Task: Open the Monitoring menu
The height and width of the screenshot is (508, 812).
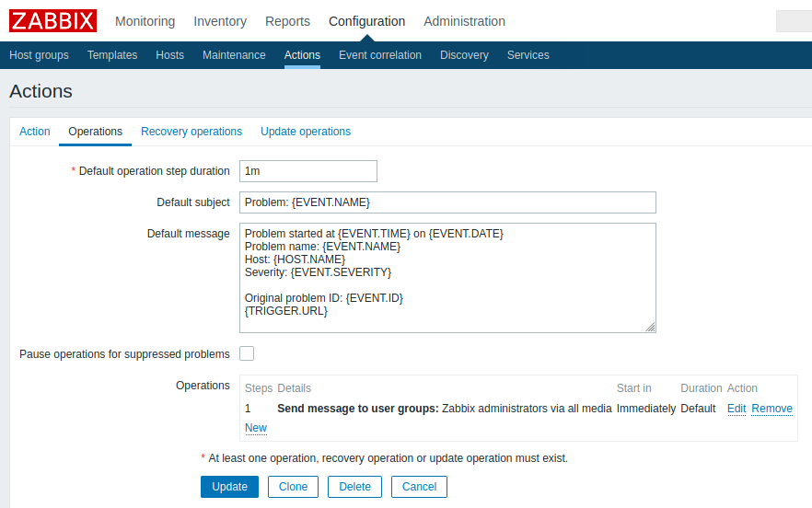Action: [x=145, y=21]
